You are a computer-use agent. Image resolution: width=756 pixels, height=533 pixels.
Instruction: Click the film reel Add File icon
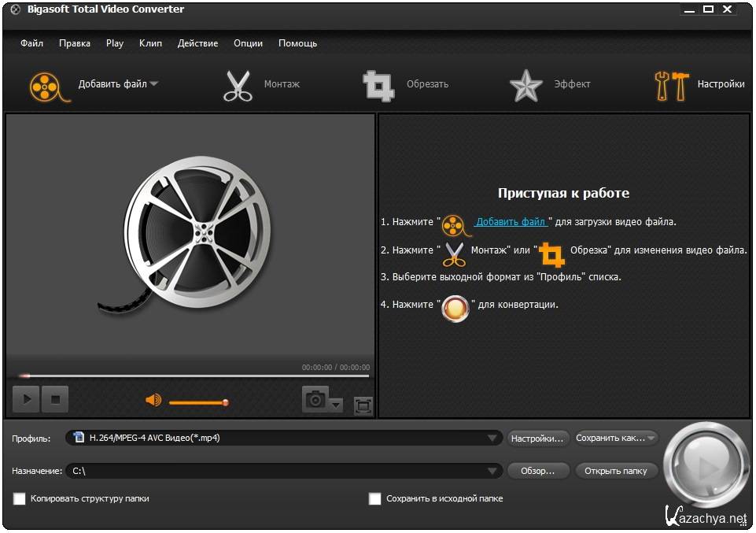(45, 85)
